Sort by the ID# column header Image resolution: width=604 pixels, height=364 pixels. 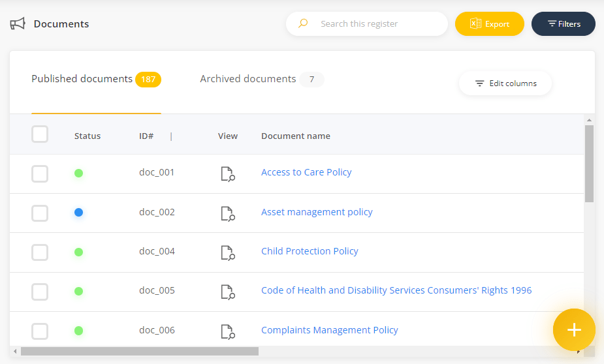pos(146,136)
